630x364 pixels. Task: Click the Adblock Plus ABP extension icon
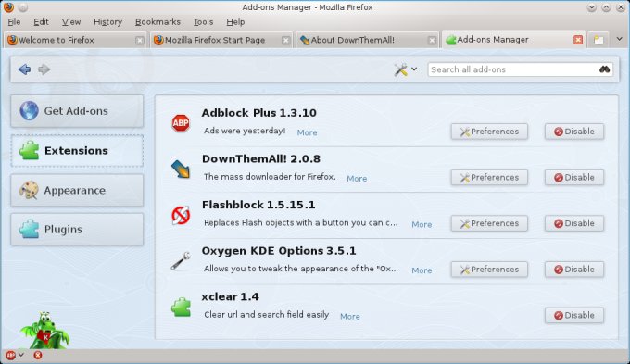181,123
